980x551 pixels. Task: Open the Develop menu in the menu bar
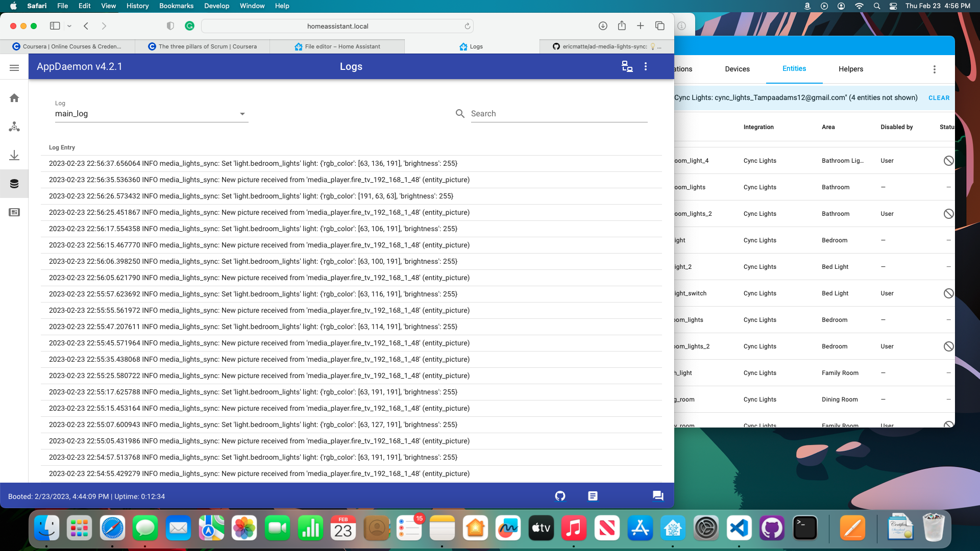coord(216,6)
